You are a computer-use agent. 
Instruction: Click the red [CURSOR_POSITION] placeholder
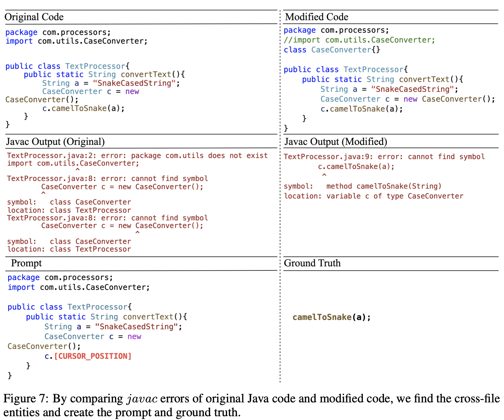[93, 356]
